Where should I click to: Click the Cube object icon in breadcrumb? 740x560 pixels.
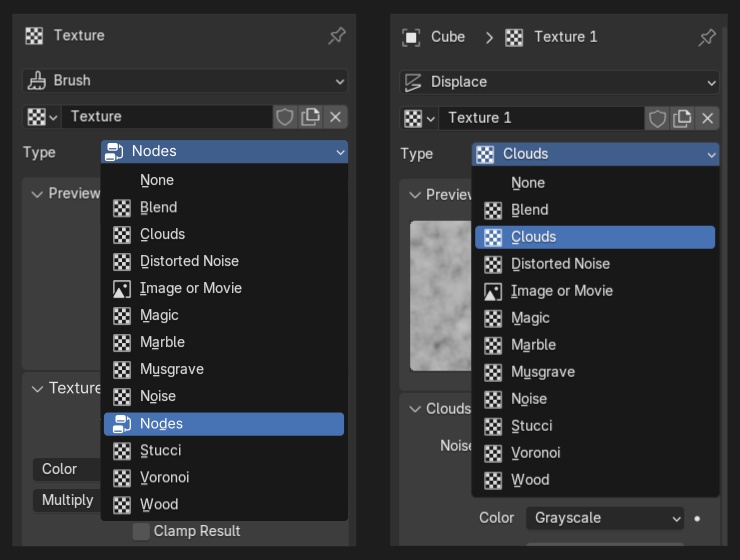coord(411,37)
